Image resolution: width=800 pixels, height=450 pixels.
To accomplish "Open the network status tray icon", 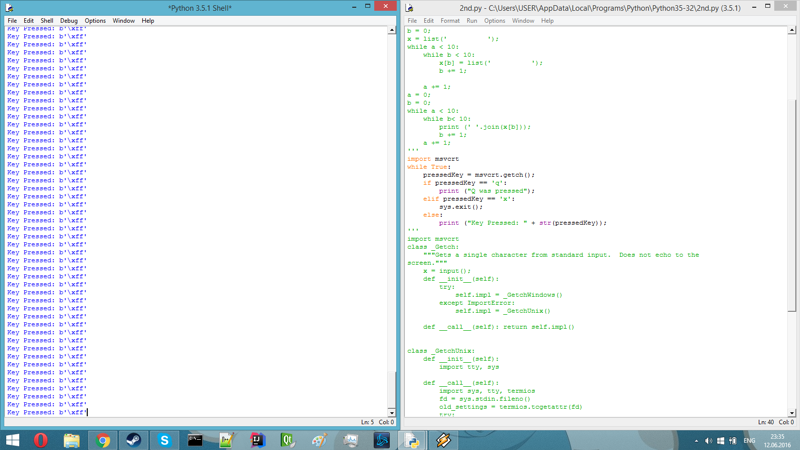I will (x=733, y=441).
